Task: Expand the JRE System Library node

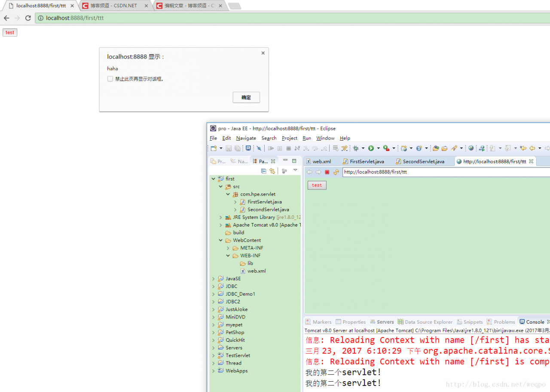Action: 221,217
